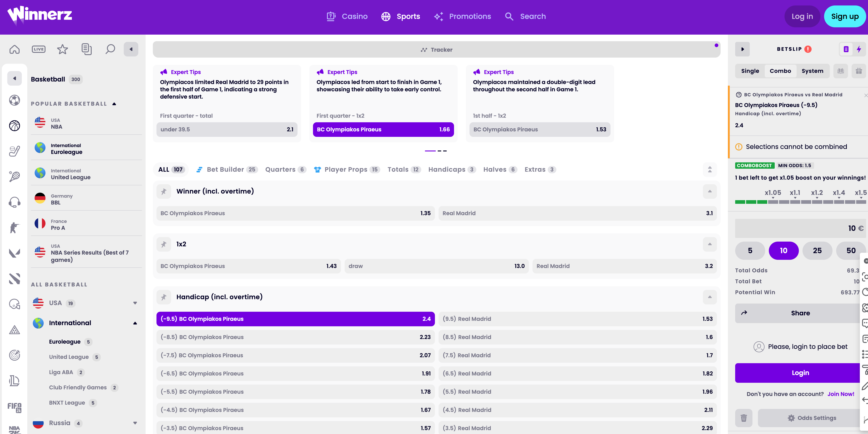
Task: Click the Comboboost progress bar
Action: point(800,202)
